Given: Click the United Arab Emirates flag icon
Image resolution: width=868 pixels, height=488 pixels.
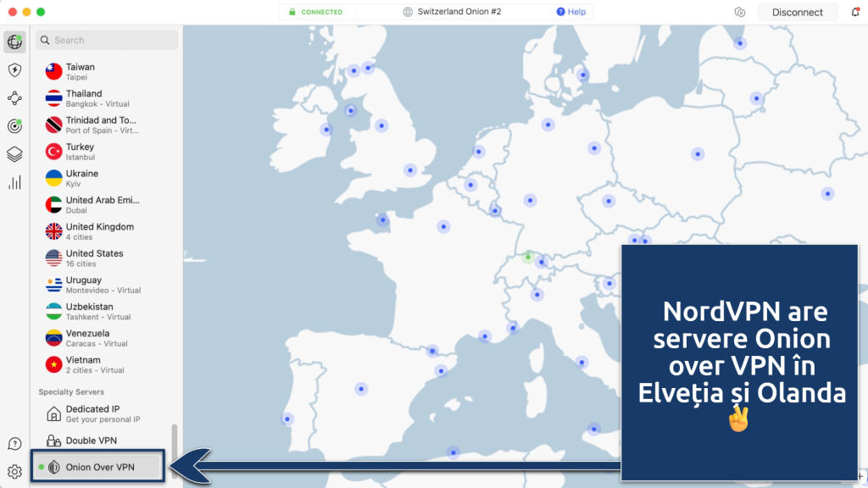Looking at the screenshot, I should coord(53,205).
